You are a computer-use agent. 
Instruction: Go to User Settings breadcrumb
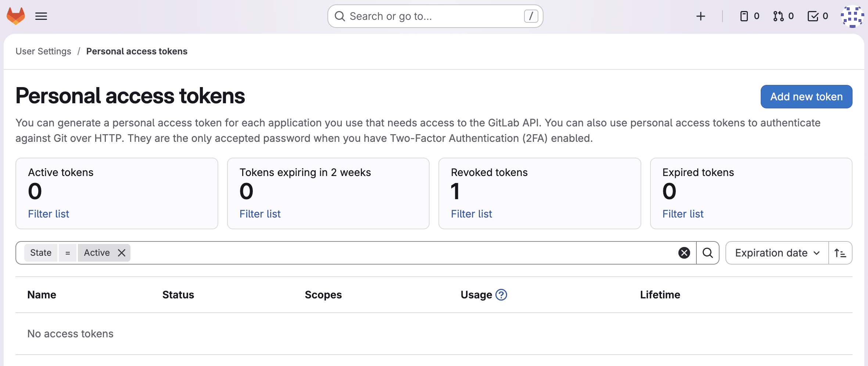click(x=43, y=51)
